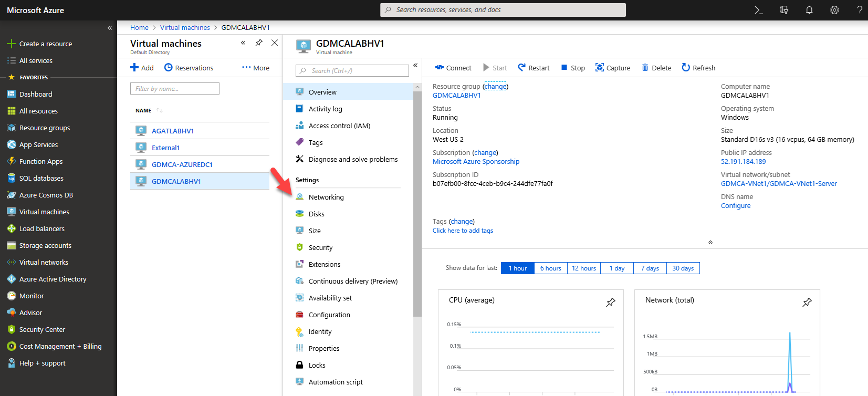Pin the Virtual machines blade
The image size is (868, 396).
point(259,43)
